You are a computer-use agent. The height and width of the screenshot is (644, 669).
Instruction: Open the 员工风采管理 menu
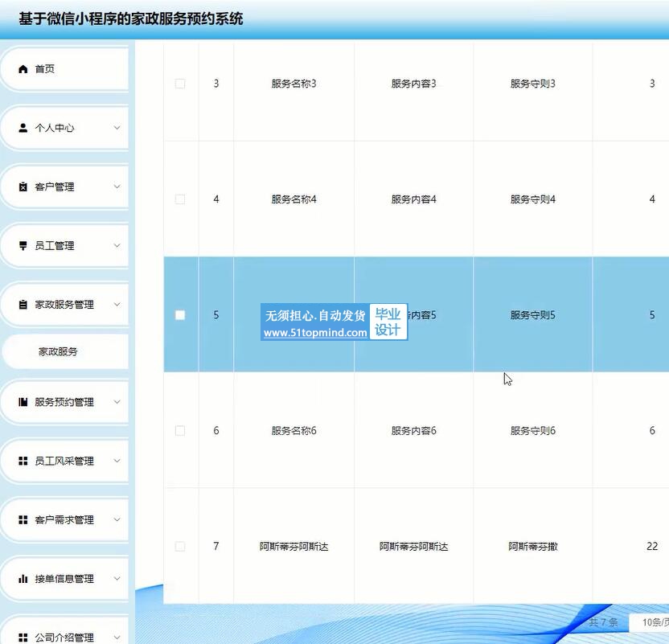(x=65, y=461)
